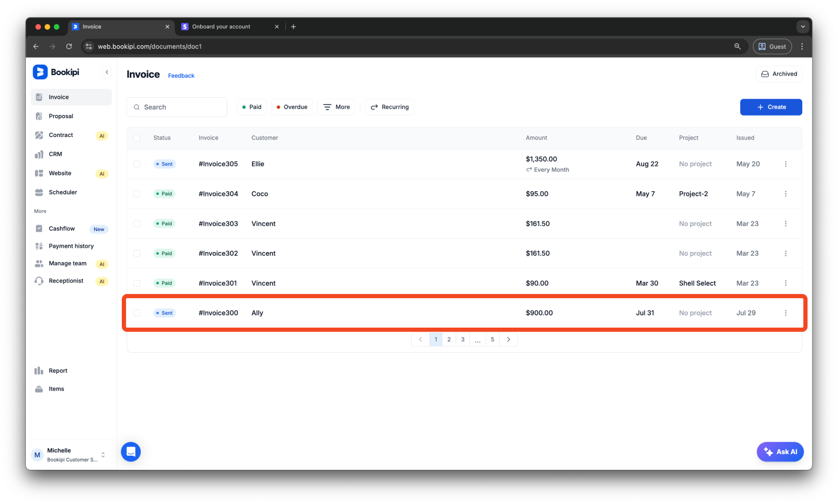Screen dimensions: 838x504
Task: Launch the Ask AI button
Action: (780, 452)
